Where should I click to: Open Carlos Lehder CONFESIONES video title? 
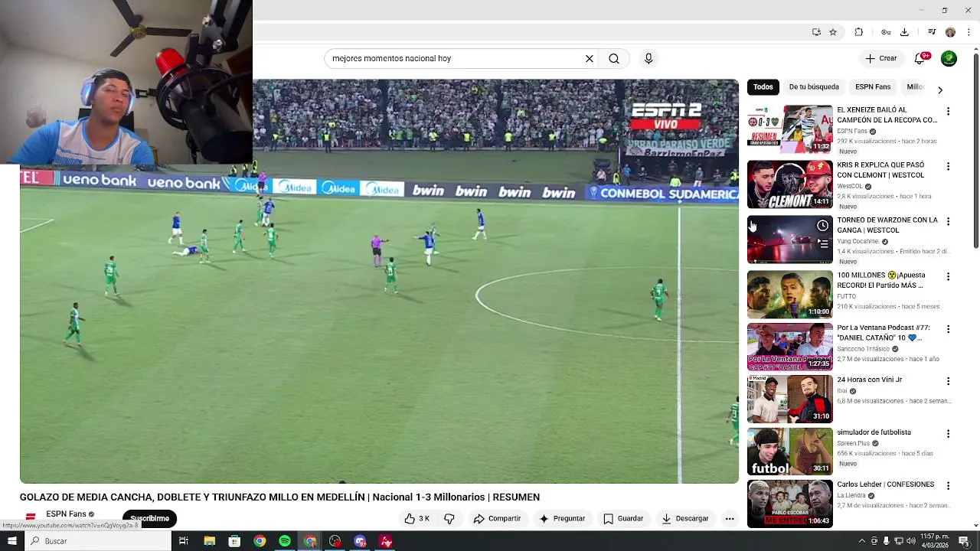pyautogui.click(x=885, y=484)
